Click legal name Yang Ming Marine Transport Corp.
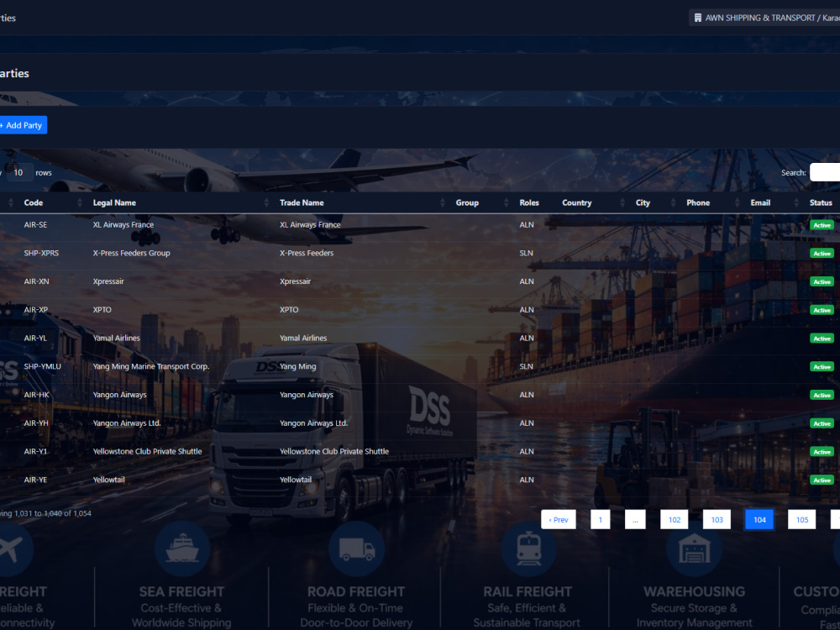The width and height of the screenshot is (840, 630). coord(151,366)
